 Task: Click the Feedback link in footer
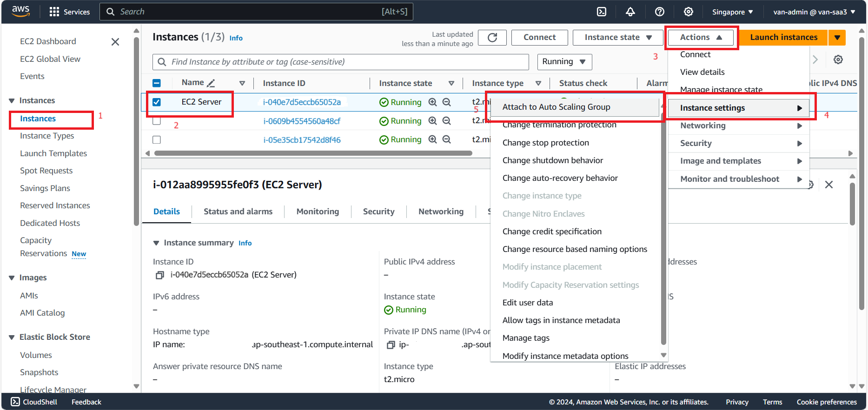click(x=86, y=402)
